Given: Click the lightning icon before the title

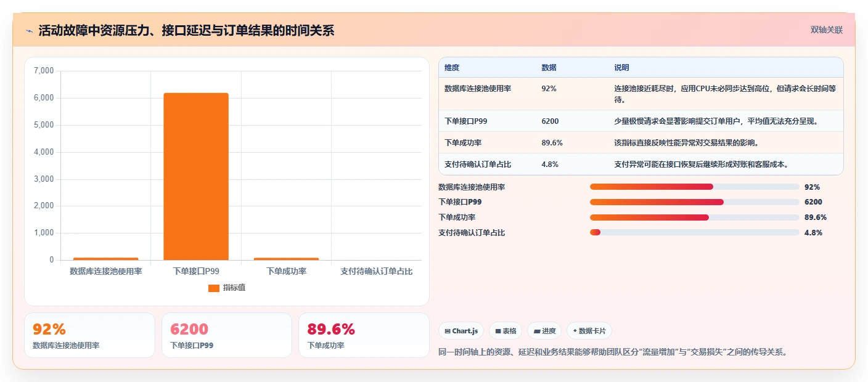Looking at the screenshot, I should [30, 31].
